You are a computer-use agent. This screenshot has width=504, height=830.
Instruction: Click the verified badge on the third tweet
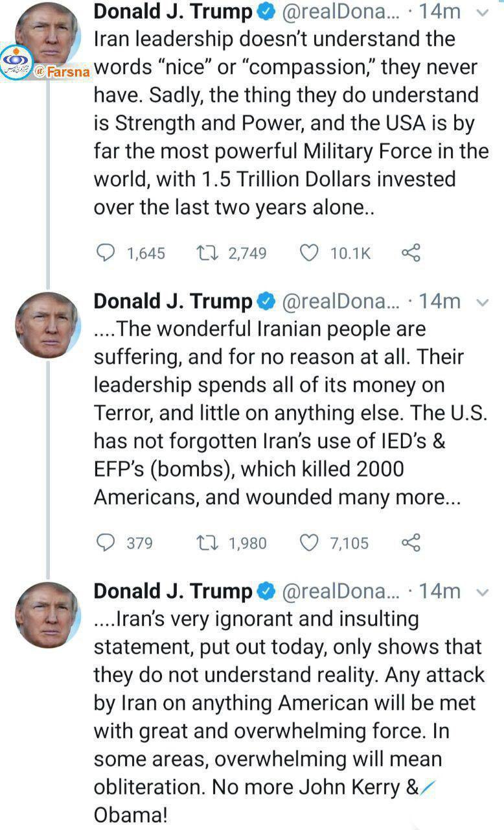[266, 591]
